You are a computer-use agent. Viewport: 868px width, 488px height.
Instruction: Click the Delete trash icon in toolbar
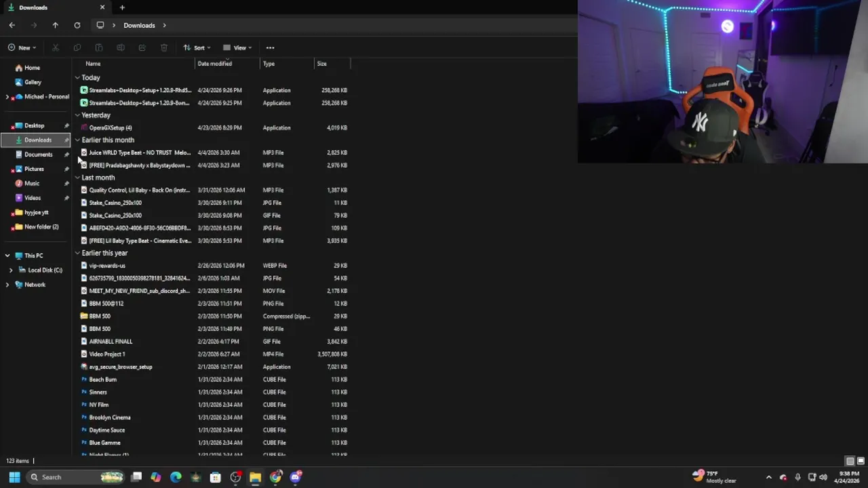point(163,47)
